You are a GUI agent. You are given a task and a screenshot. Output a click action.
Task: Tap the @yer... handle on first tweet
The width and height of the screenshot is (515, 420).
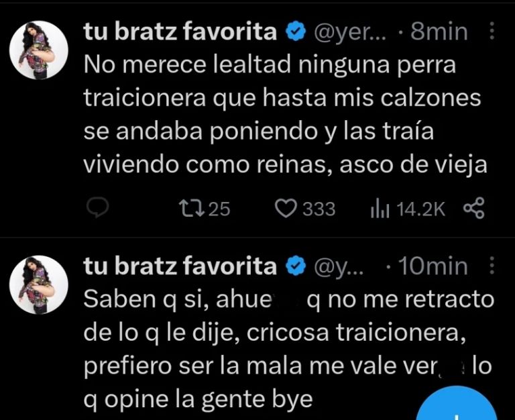pyautogui.click(x=348, y=32)
